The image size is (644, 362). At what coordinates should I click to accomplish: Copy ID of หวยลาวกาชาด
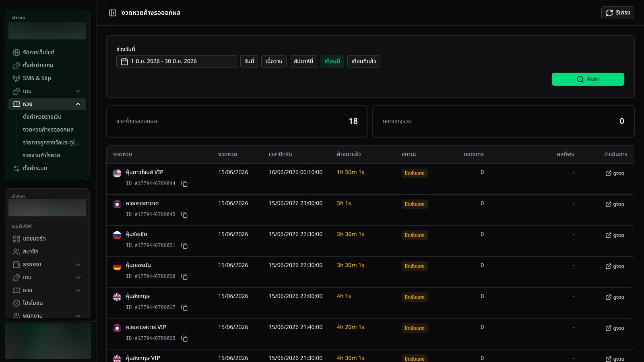point(184,215)
